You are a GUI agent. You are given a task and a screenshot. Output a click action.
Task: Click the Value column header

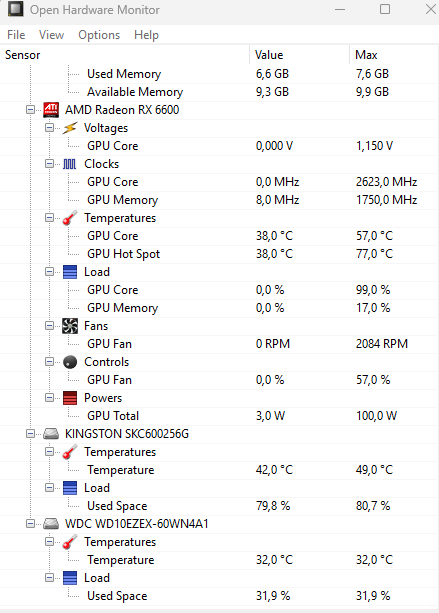[300, 55]
